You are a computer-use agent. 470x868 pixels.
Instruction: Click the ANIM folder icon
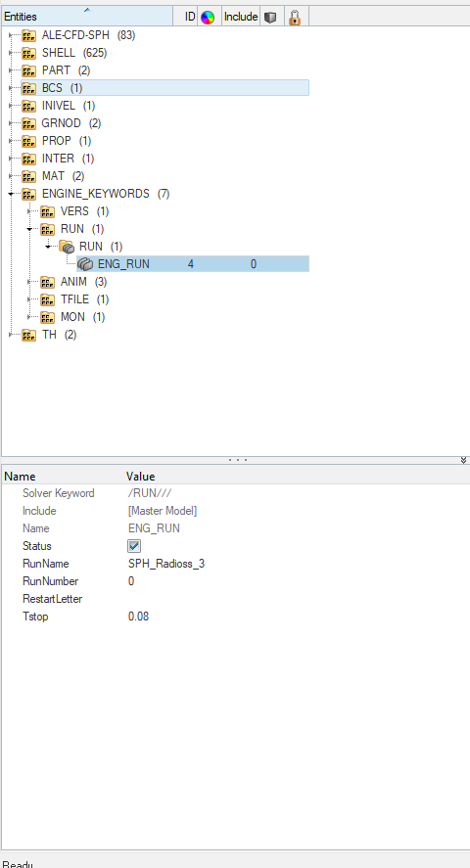[48, 282]
